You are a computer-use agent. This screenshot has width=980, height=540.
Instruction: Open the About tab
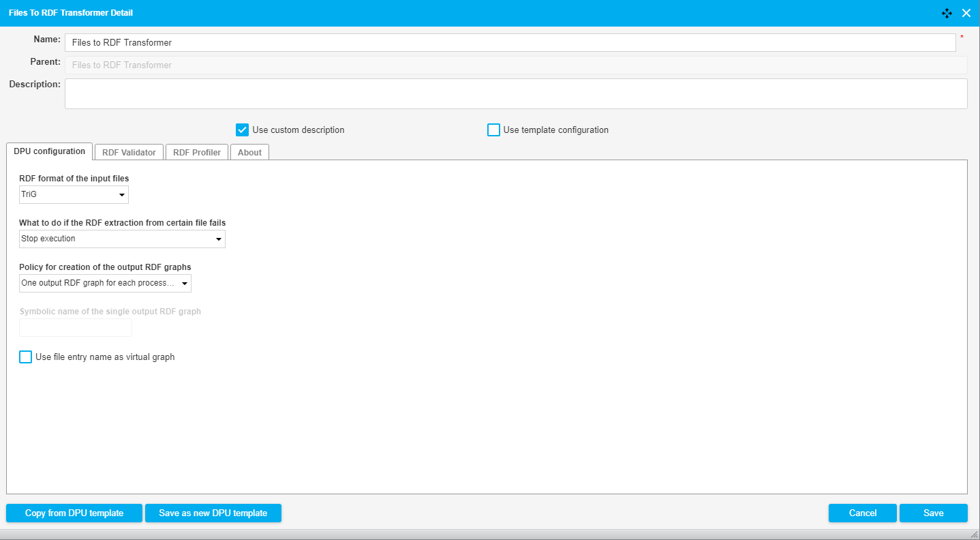click(249, 153)
